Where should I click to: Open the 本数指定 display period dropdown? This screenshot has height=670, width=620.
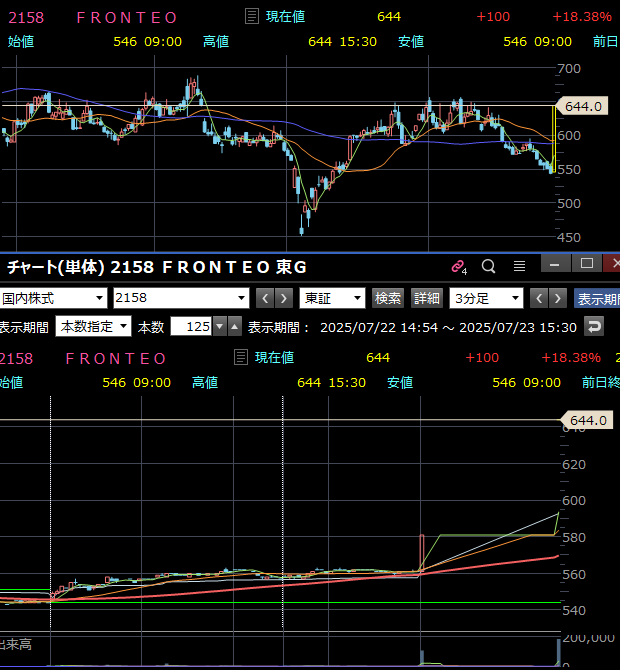(x=94, y=327)
